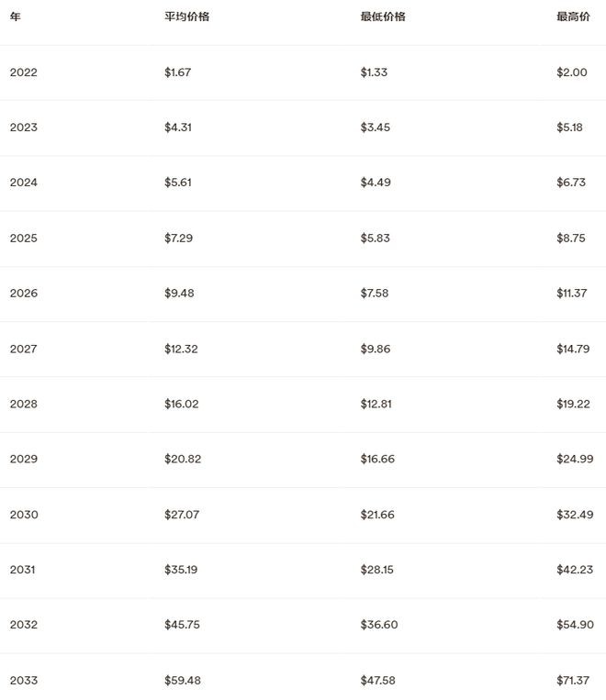This screenshot has width=606, height=700.
Task: Click the 最低价格 column header
Action: click(x=382, y=17)
